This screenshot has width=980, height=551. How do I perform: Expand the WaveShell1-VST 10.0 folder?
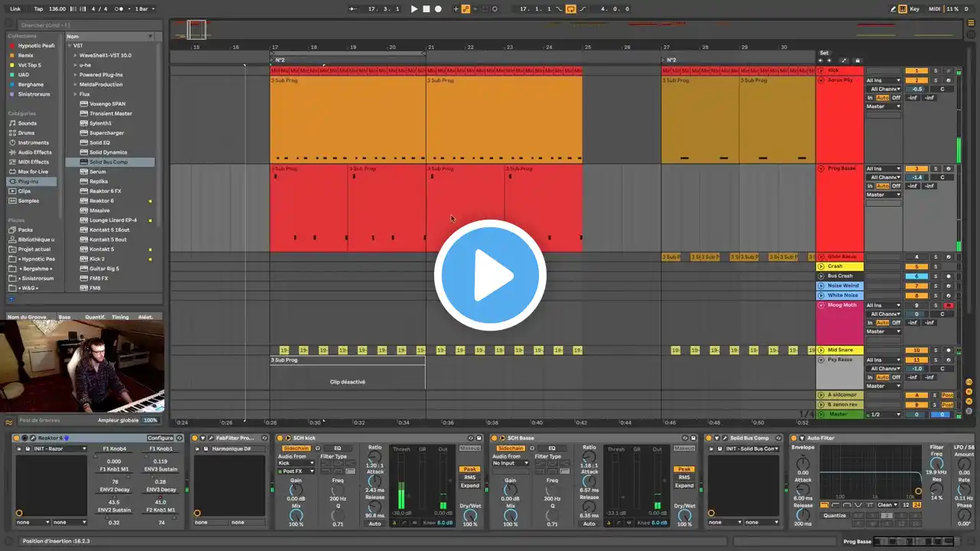75,55
